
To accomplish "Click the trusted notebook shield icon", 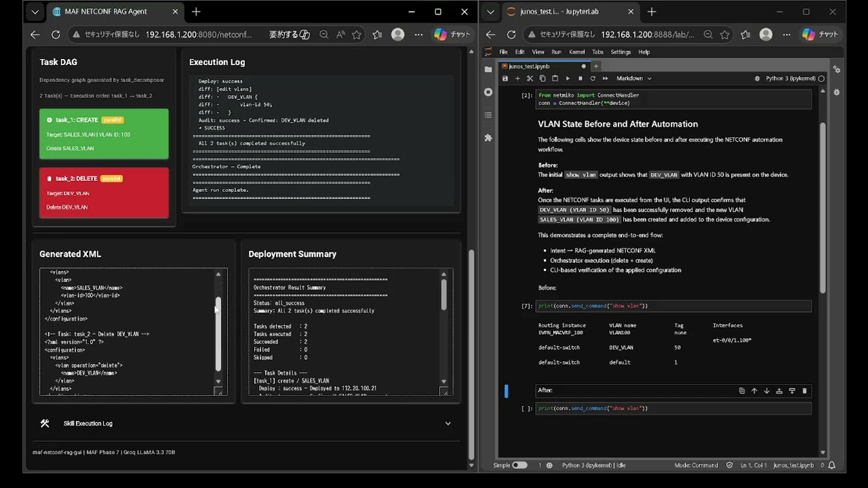I will point(730,466).
